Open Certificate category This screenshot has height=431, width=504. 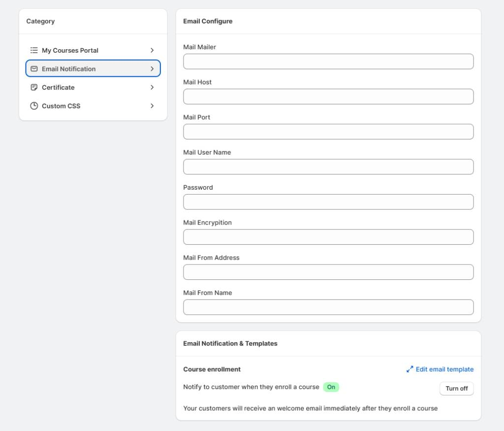point(93,87)
